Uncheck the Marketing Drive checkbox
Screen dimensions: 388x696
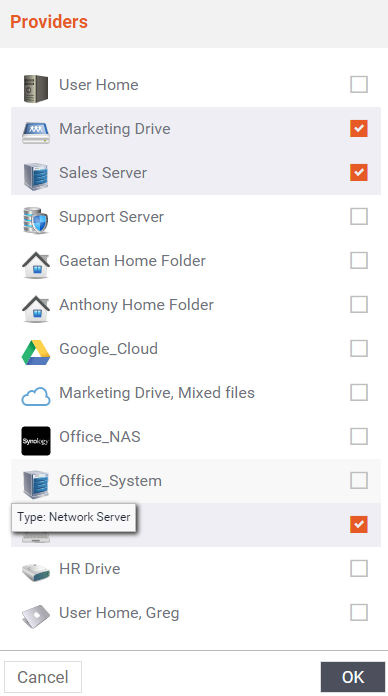[x=359, y=129]
